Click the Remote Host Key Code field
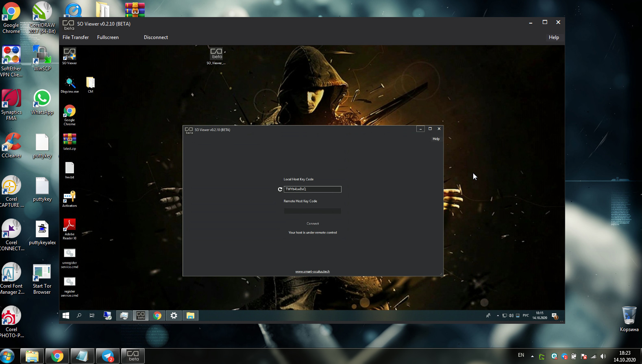The width and height of the screenshot is (642, 364). tap(312, 211)
